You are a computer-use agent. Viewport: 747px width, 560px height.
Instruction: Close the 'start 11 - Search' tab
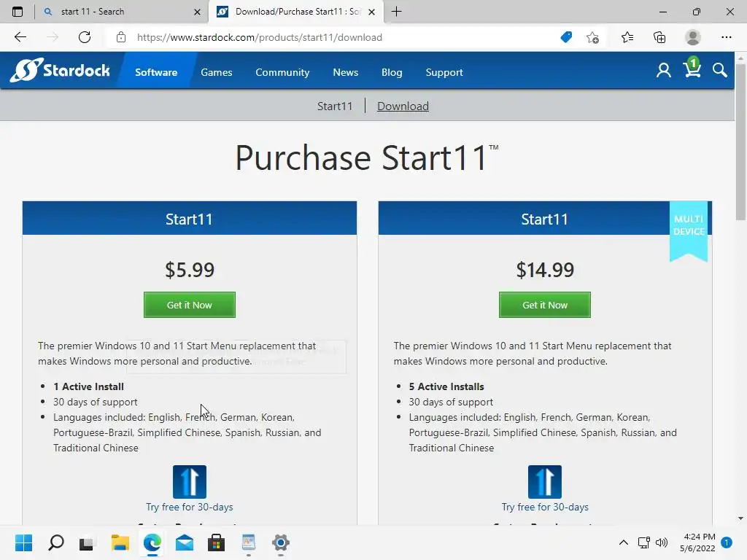pyautogui.click(x=197, y=12)
